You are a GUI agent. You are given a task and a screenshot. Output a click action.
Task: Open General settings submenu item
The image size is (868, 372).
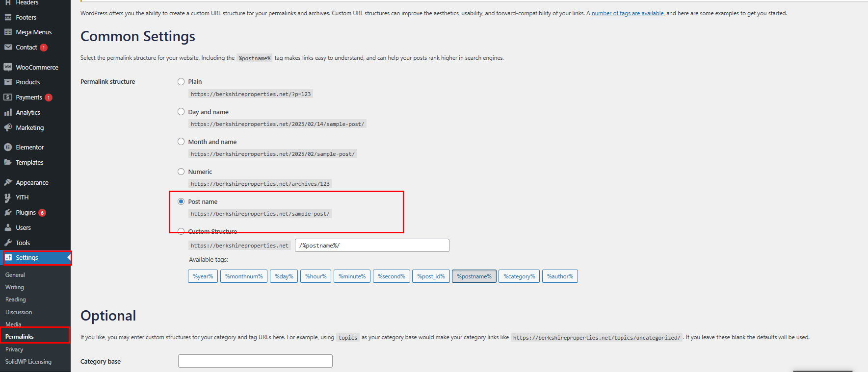pyautogui.click(x=15, y=275)
